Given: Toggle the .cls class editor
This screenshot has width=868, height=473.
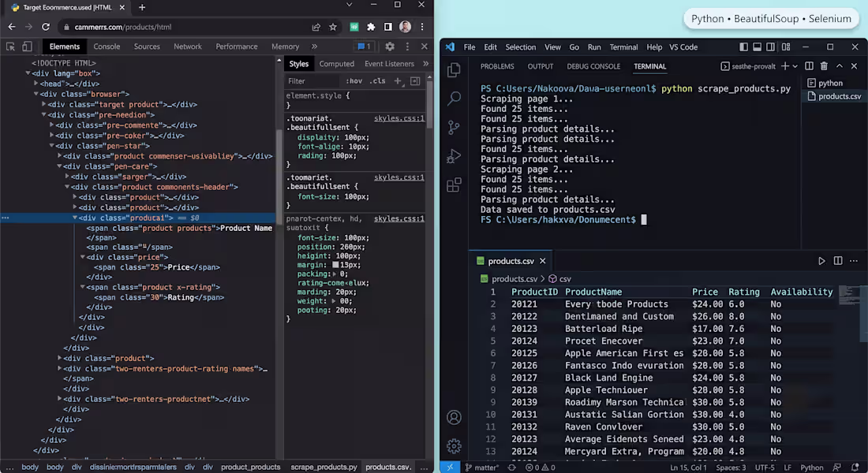Looking at the screenshot, I should click(x=378, y=80).
